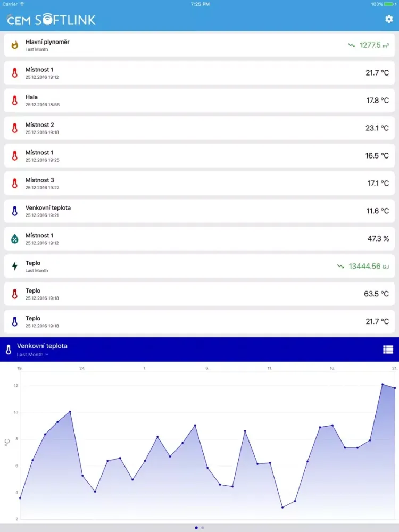Tap the CEM Softlink logo

[x=51, y=20]
